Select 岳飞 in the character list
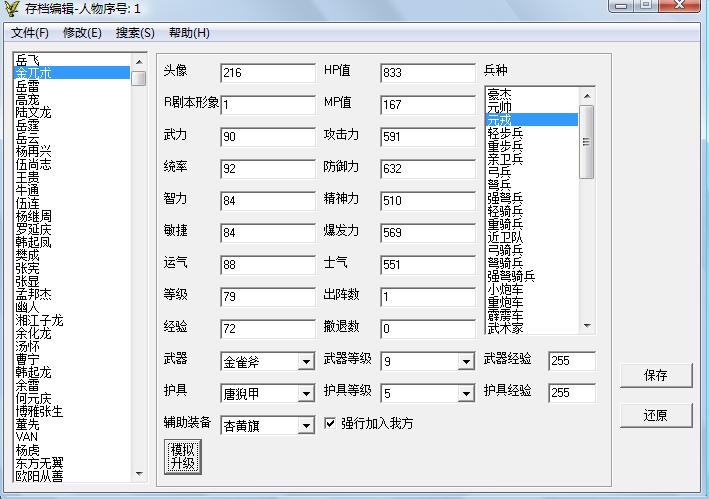Image resolution: width=709 pixels, height=499 pixels. pos(28,60)
